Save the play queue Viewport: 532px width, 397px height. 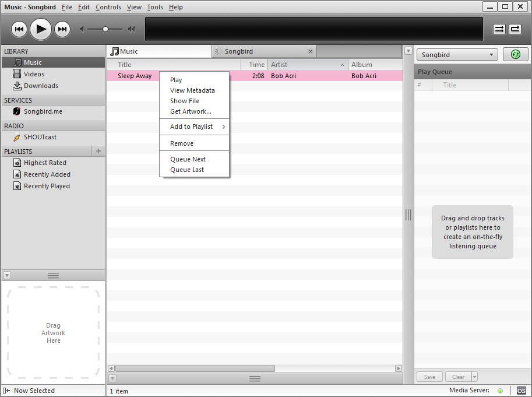click(430, 377)
